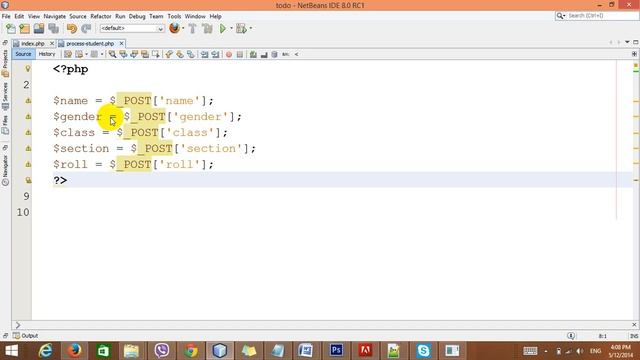Go to Next Bookmark icon

(180, 54)
